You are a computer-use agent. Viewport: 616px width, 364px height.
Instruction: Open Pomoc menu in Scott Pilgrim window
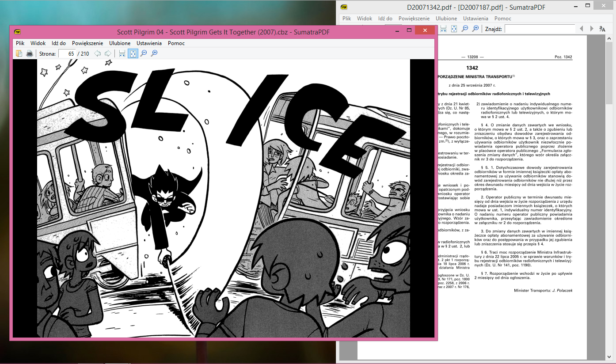[x=176, y=43]
